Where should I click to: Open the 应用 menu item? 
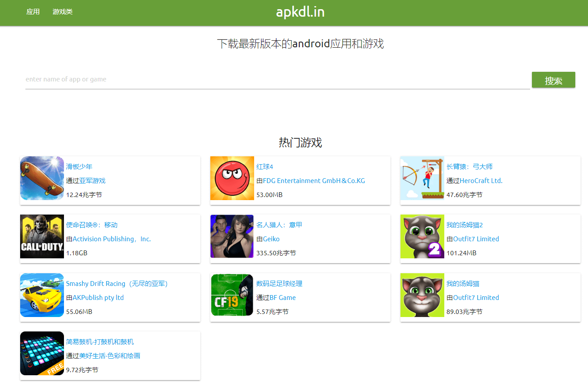(33, 12)
